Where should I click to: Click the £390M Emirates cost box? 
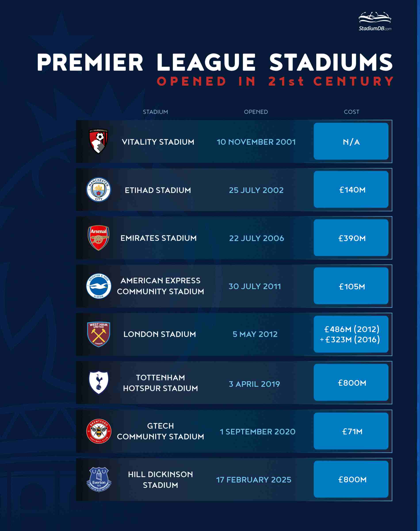pyautogui.click(x=351, y=238)
